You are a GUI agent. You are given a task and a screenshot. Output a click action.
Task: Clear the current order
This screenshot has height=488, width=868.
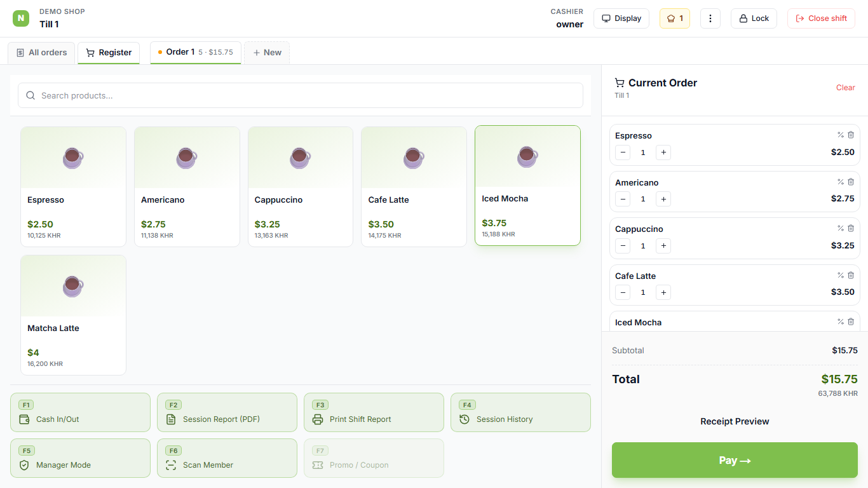tap(845, 88)
